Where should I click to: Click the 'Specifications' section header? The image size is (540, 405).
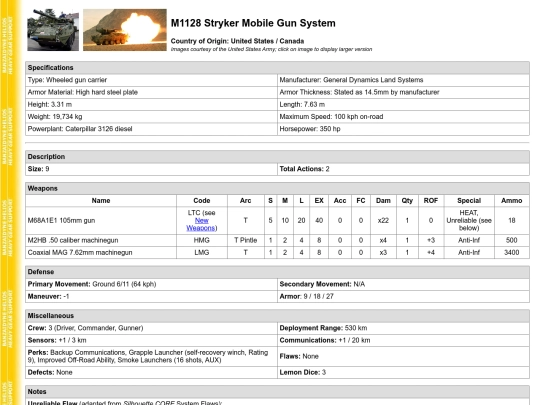tap(277, 68)
